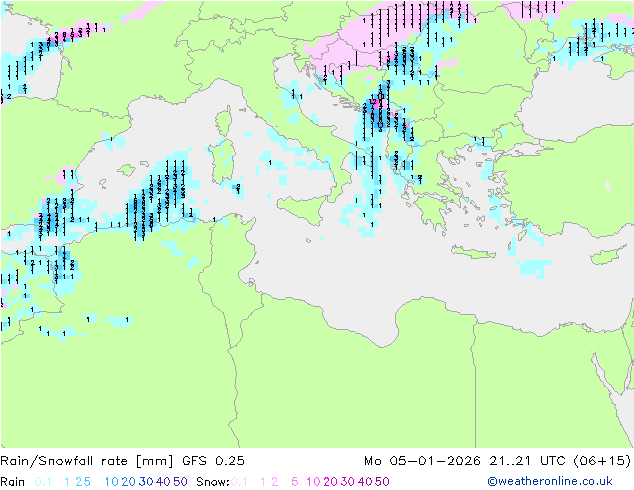The width and height of the screenshot is (634, 490).
Task: Pick the snow legend 30 value
Action: pos(348,482)
